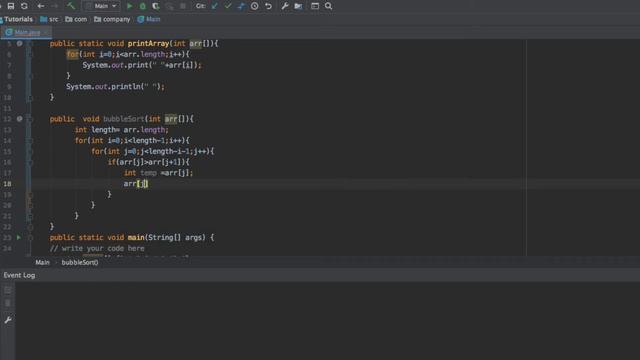
Task: Click the '// write your code here' comment
Action: pos(97,248)
